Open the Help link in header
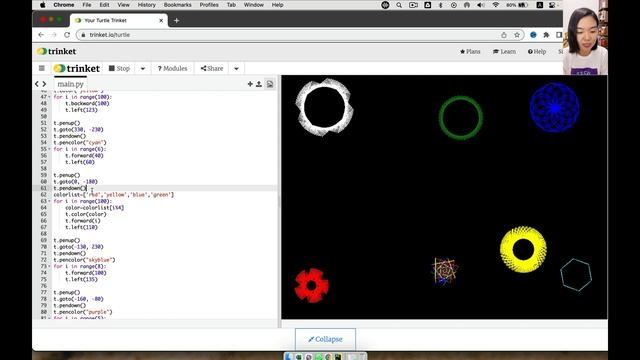640x360 pixels. point(537,51)
